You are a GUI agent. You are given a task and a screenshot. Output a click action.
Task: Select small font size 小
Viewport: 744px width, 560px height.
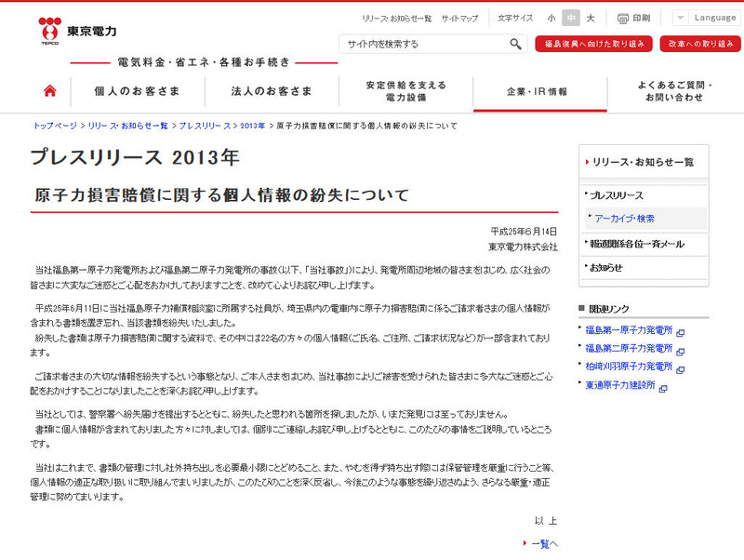tap(551, 18)
